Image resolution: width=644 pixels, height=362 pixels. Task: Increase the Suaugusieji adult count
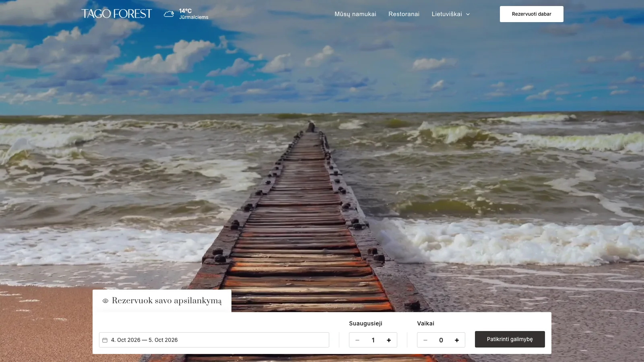coord(389,340)
